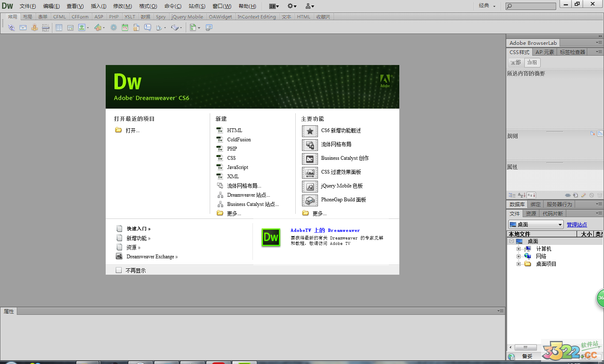Click the Business Catalyst 创作 icon
The width and height of the screenshot is (604, 364).
coord(310,159)
